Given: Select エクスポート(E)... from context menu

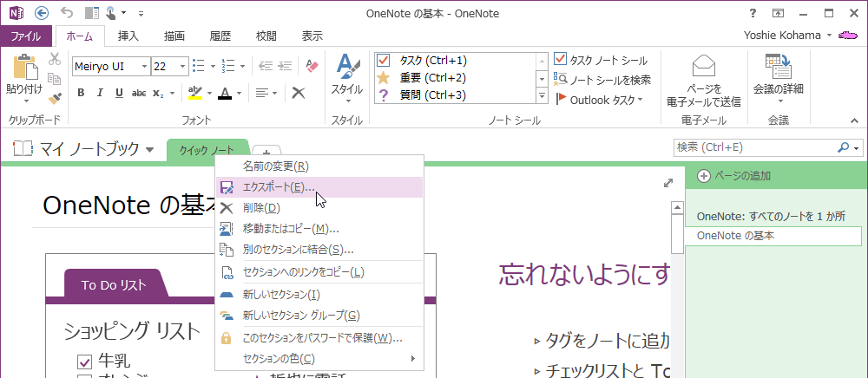Looking at the screenshot, I should [319, 187].
